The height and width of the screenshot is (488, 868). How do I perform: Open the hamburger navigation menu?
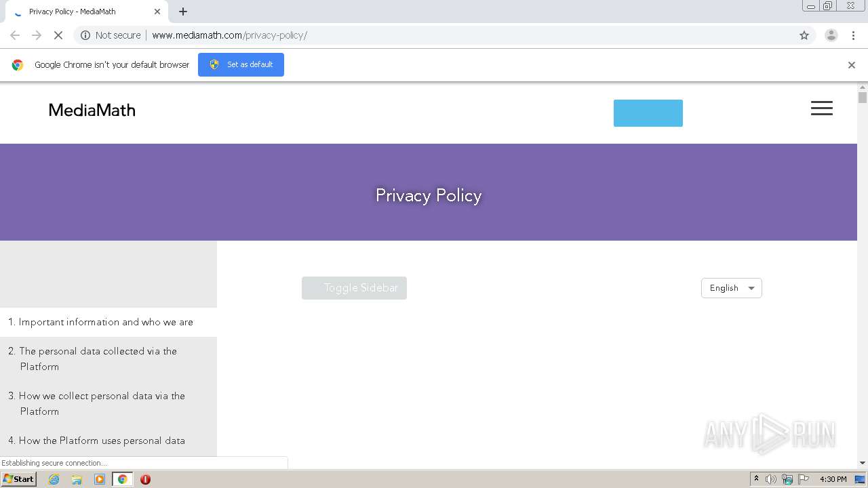(822, 108)
